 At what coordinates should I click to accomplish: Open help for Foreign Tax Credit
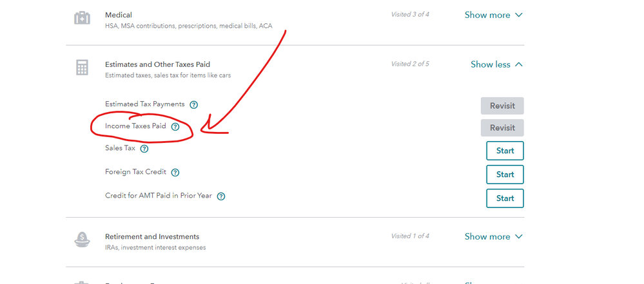pos(175,173)
